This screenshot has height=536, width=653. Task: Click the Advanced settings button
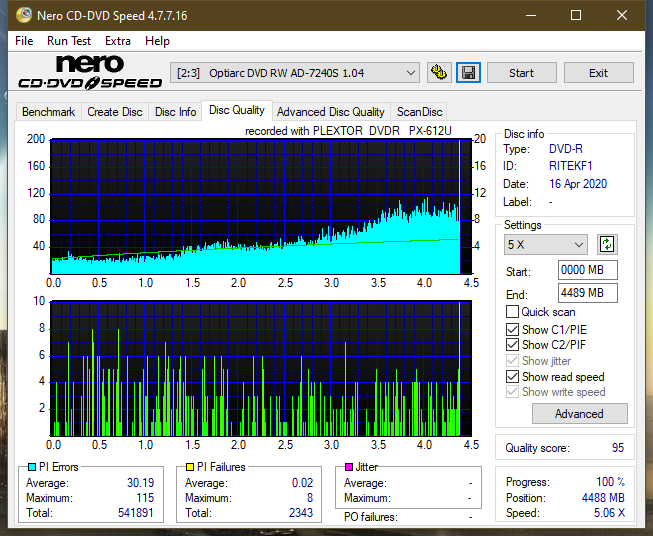coord(579,414)
